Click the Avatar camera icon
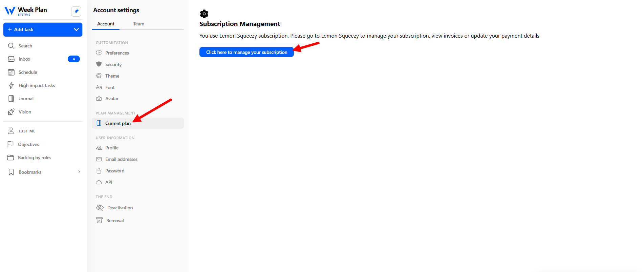The image size is (644, 272). tap(99, 99)
